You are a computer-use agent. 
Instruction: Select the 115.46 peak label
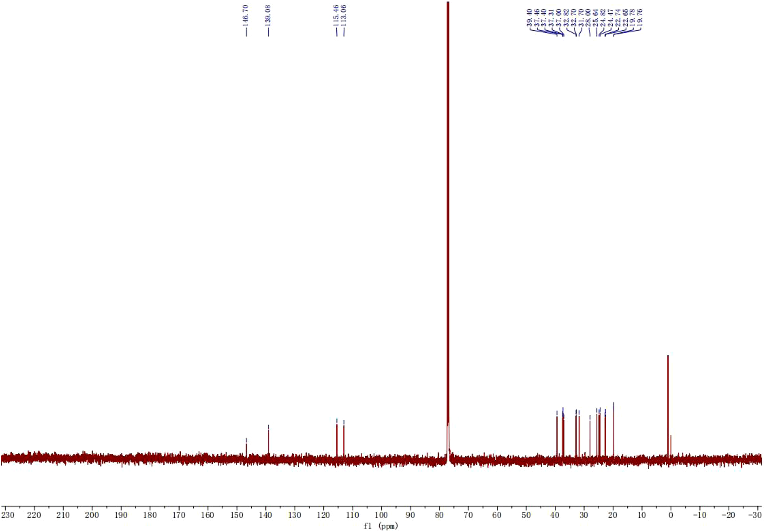click(x=336, y=15)
